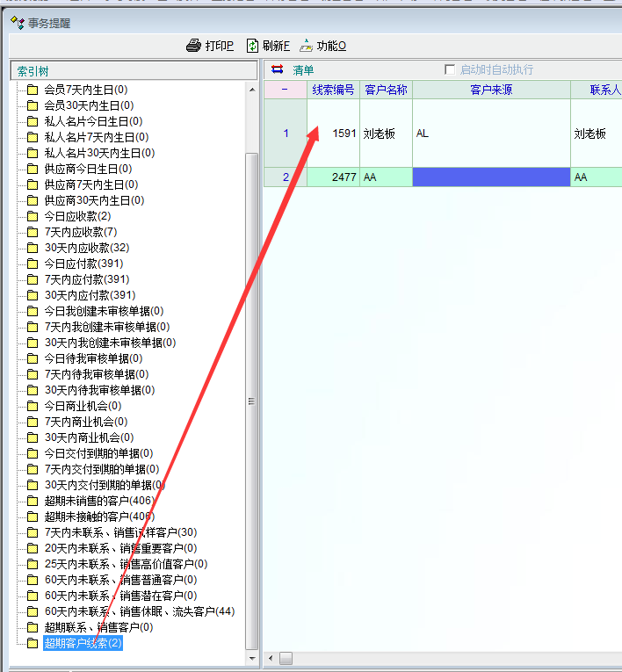
Task: Click the 刷新 refresh icon
Action: point(253,46)
